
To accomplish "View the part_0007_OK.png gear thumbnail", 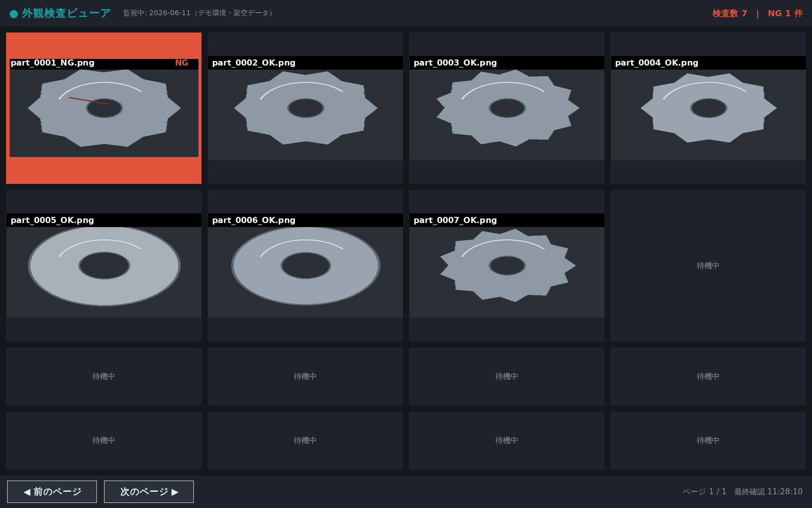I will tap(506, 266).
